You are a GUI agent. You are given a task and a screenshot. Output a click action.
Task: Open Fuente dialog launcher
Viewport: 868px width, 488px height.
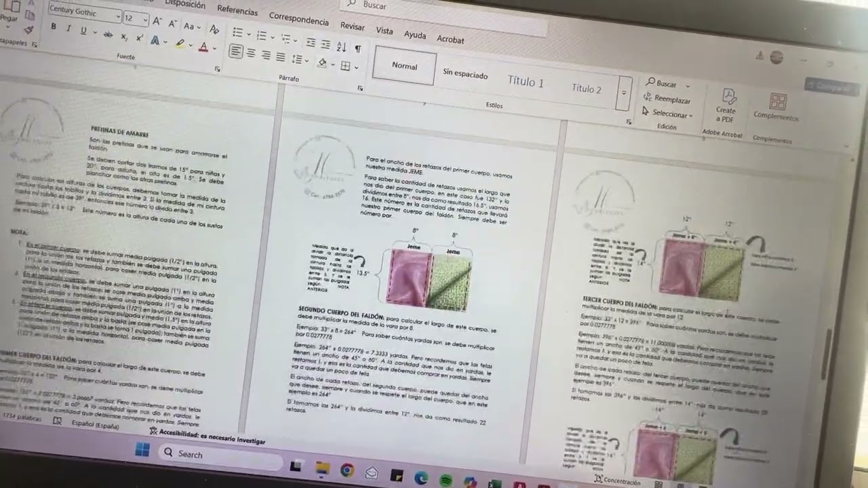click(217, 69)
